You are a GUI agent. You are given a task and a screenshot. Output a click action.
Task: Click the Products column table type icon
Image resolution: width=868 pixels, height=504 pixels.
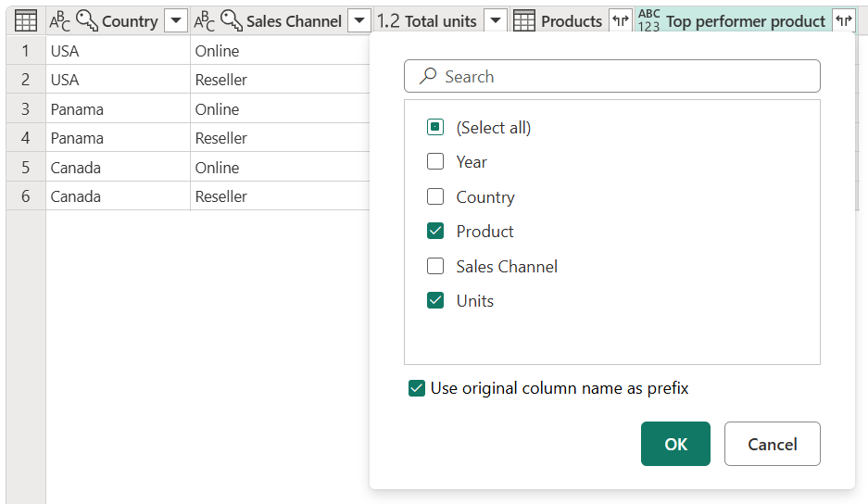point(524,20)
